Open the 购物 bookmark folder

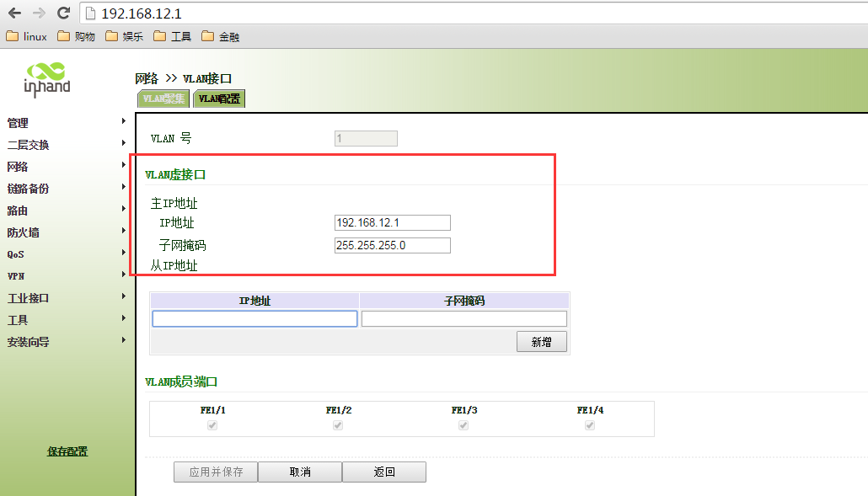(x=76, y=36)
